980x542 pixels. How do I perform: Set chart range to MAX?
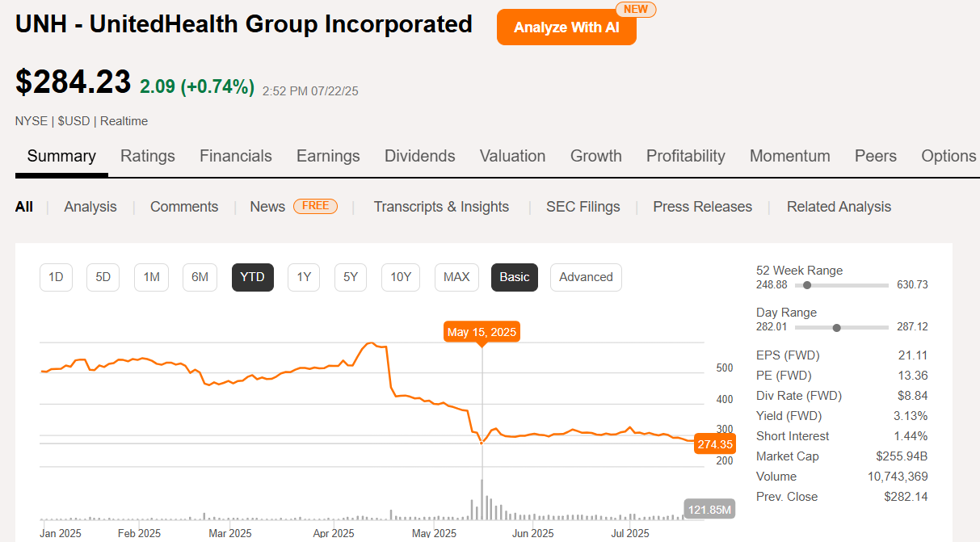click(456, 277)
